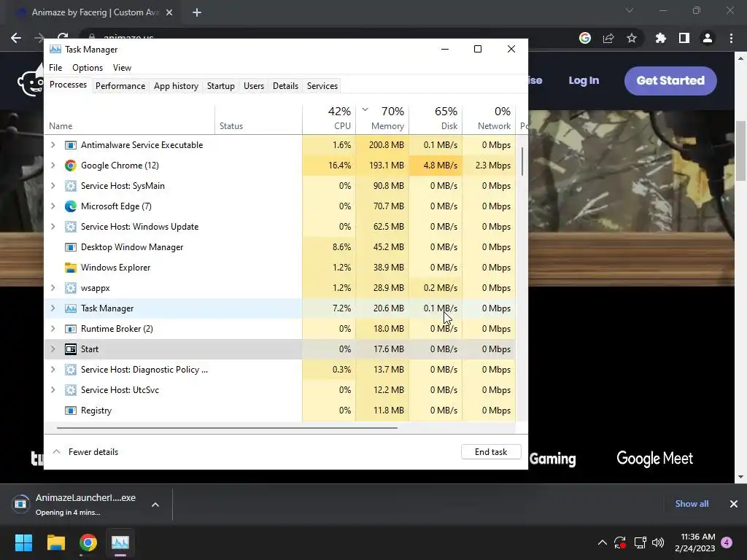Open Chrome's profile avatar icon

[x=708, y=38]
